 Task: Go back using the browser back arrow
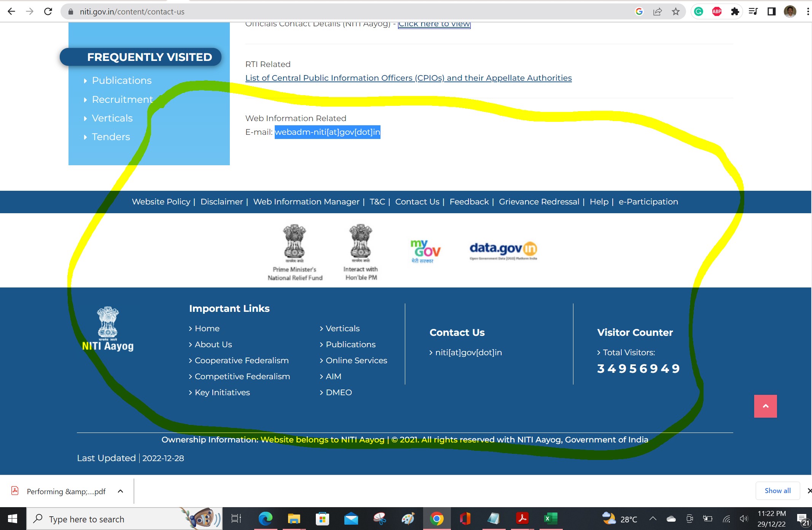11,11
